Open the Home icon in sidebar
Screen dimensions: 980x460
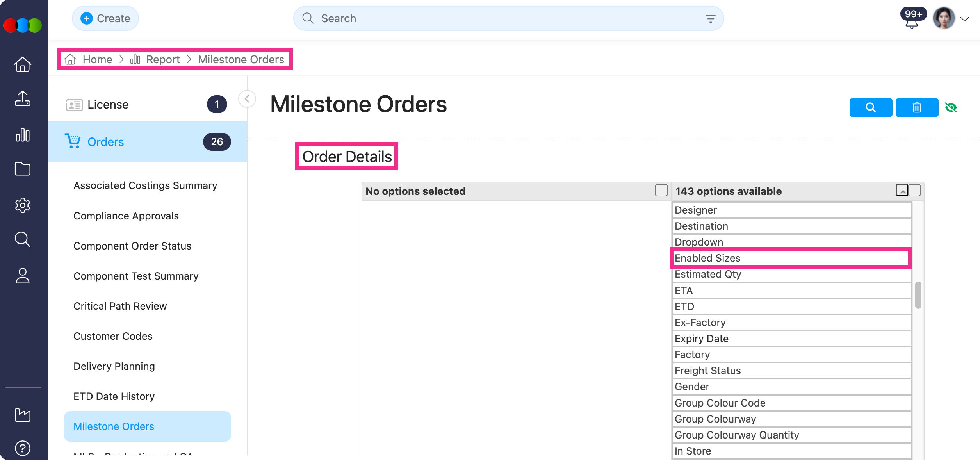click(x=23, y=64)
